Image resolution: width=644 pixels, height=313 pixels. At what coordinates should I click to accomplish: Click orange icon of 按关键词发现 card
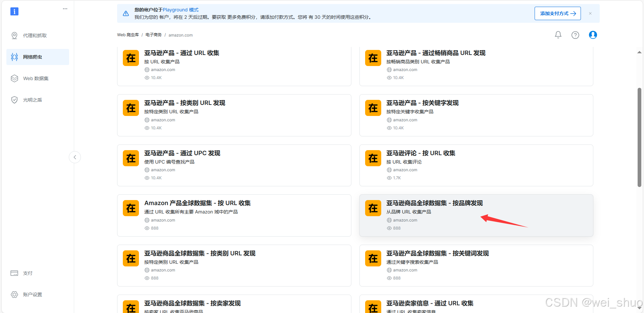click(373, 258)
